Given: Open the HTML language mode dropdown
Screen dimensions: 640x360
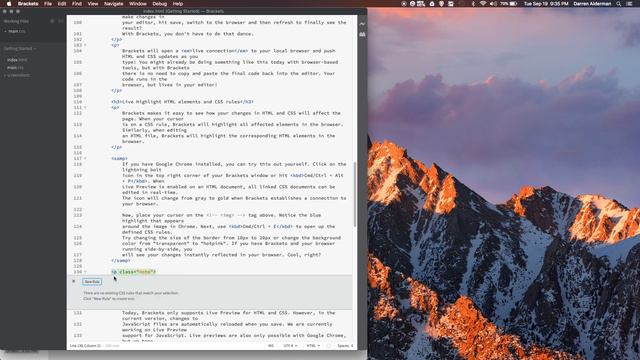Looking at the screenshot, I should (313, 346).
